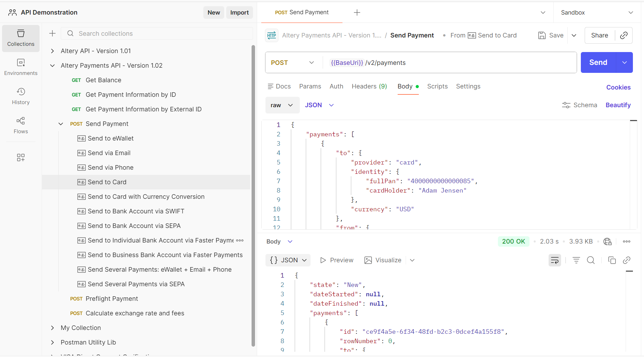Click the Share button
This screenshot has width=644, height=357.
[600, 35]
